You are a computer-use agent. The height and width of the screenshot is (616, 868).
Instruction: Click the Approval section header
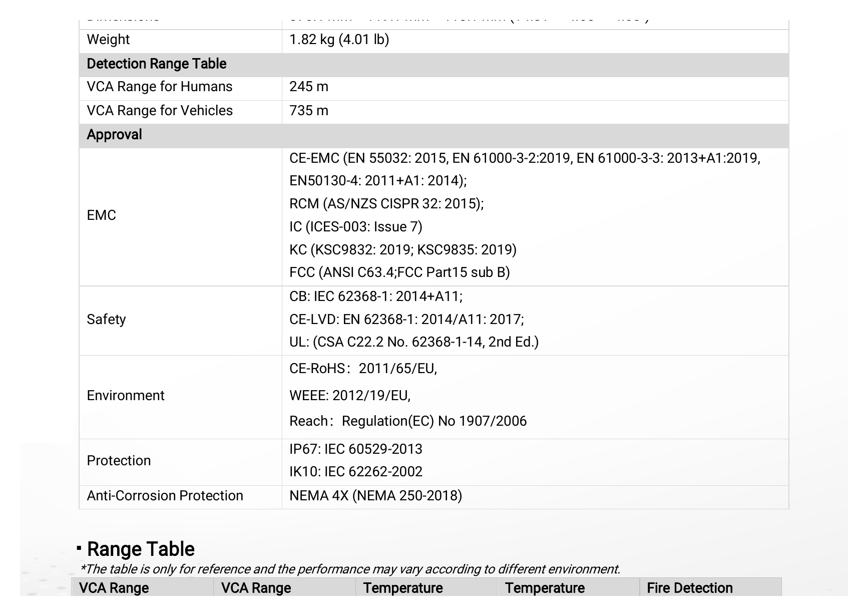click(x=114, y=135)
